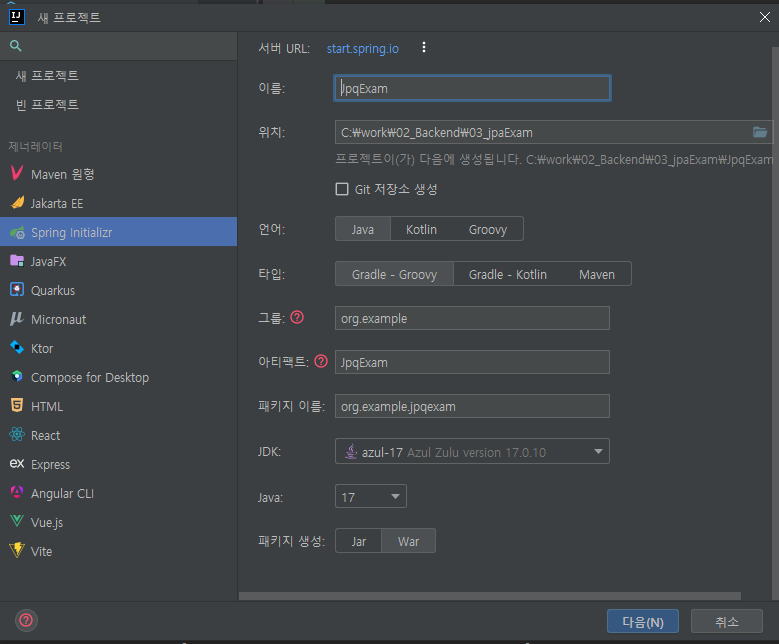Select the React generator entry
Viewport: 779px width, 644px height.
click(118, 435)
